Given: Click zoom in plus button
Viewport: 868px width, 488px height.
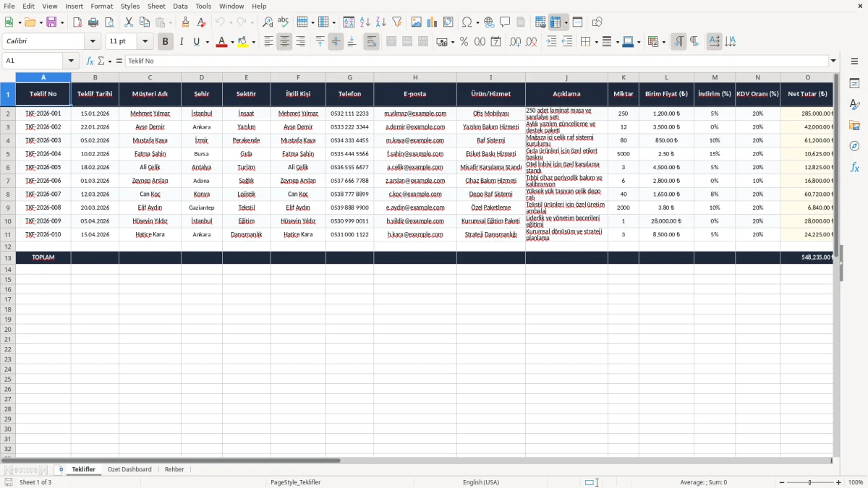Looking at the screenshot, I should pos(839,482).
